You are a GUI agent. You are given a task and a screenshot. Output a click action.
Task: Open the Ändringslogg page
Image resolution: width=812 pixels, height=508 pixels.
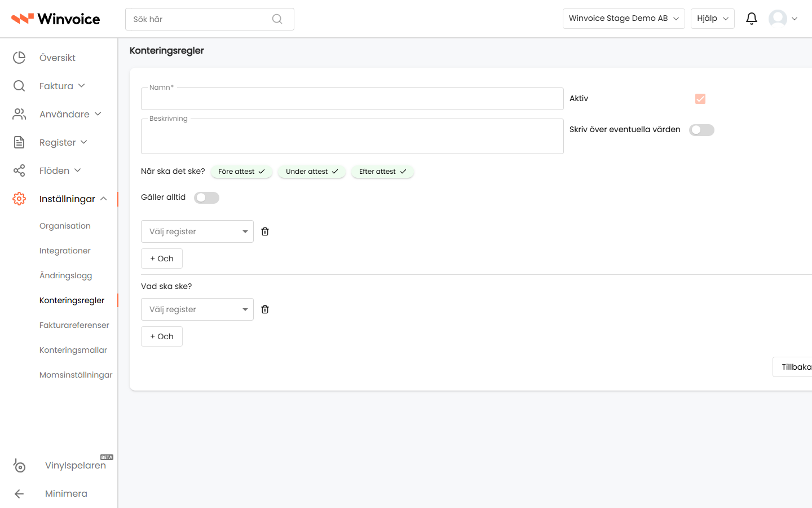point(65,275)
